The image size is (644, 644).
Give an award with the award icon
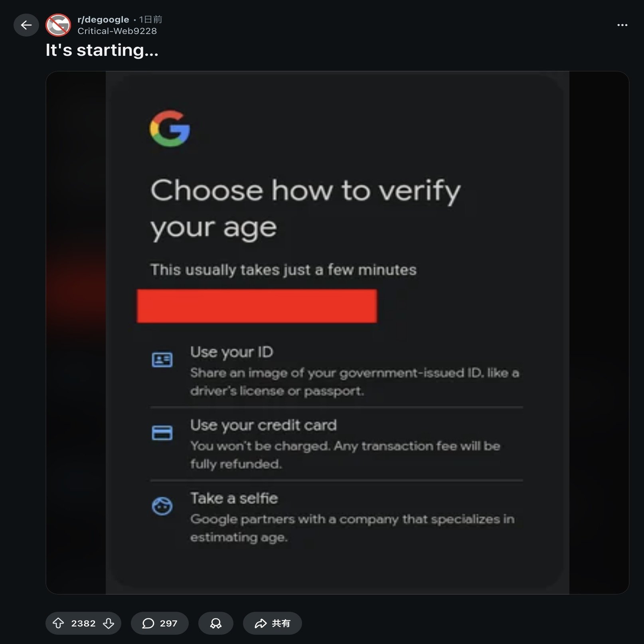coord(215,623)
